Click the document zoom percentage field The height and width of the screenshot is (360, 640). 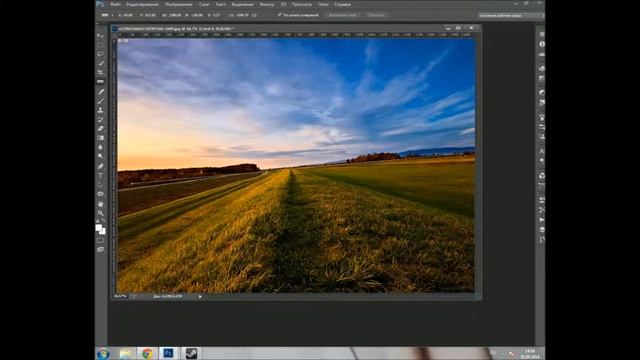point(120,296)
